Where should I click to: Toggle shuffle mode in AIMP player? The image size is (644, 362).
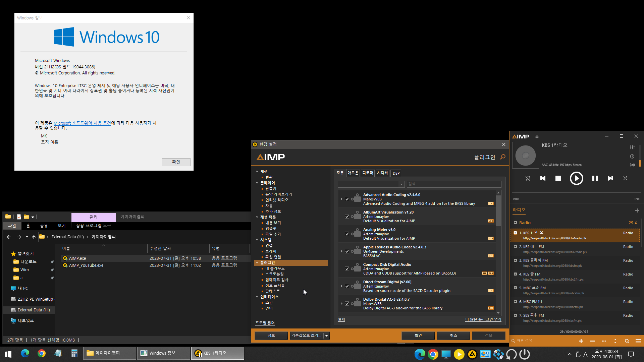click(625, 178)
